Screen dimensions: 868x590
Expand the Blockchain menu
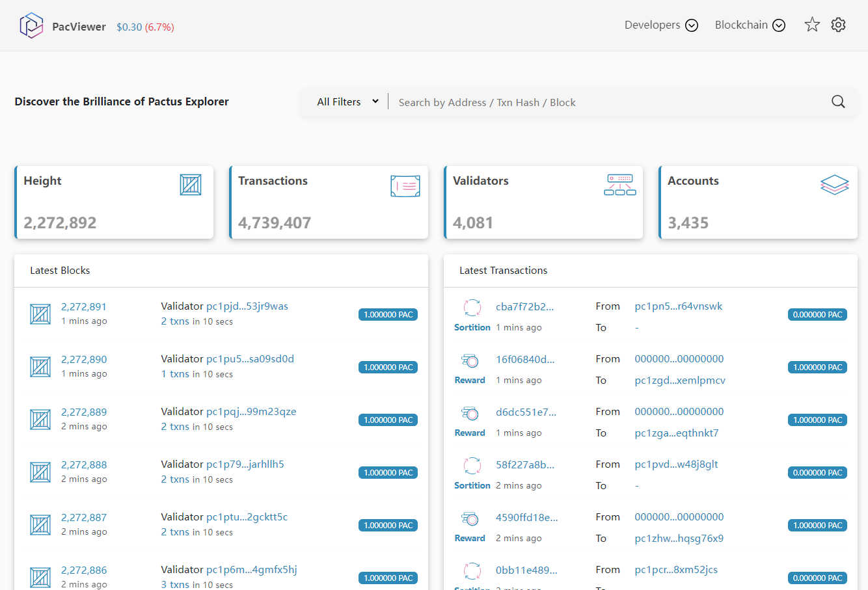point(750,25)
